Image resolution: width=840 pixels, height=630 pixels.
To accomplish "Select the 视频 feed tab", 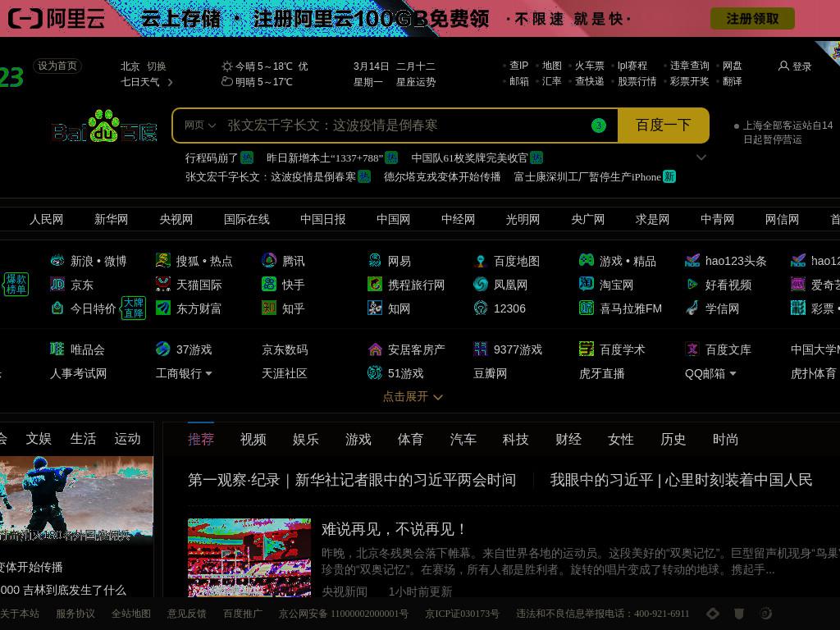I will (253, 440).
